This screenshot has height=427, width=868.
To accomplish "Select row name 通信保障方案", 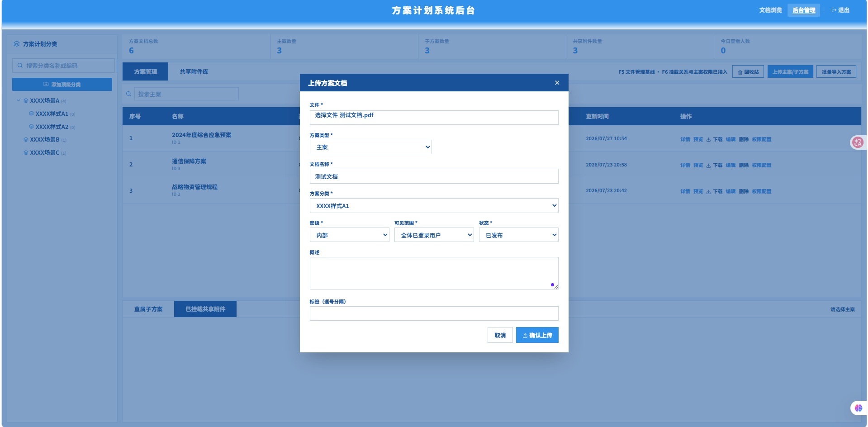I will [x=189, y=161].
